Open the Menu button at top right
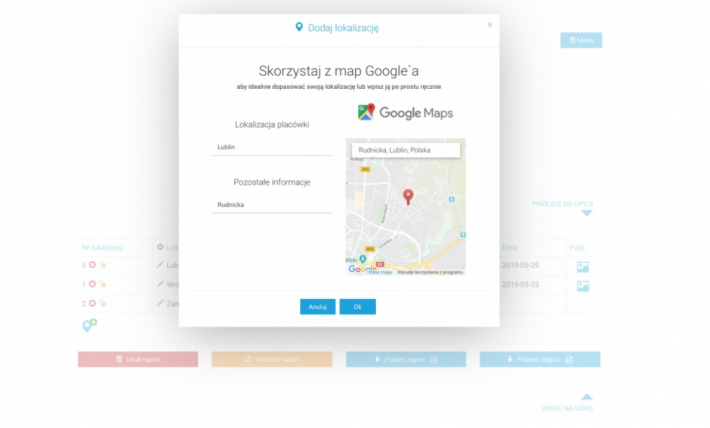This screenshot has height=428, width=710. (x=581, y=40)
